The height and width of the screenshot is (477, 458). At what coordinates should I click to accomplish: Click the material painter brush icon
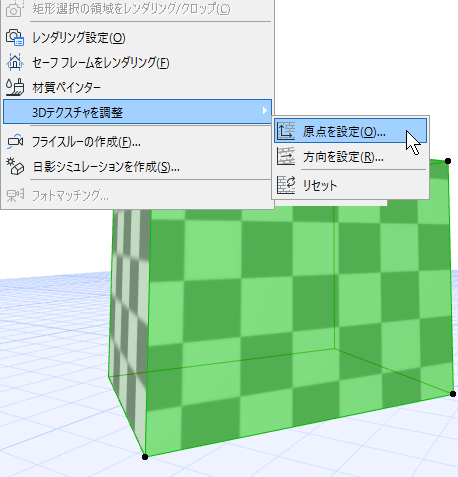point(15,87)
